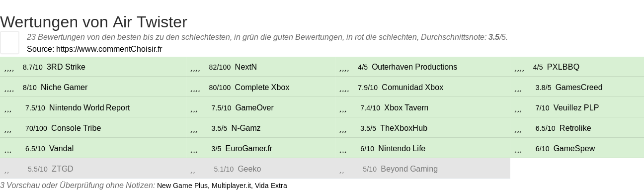Click the star icons next to NextN
The image size is (644, 191).
point(195,69)
